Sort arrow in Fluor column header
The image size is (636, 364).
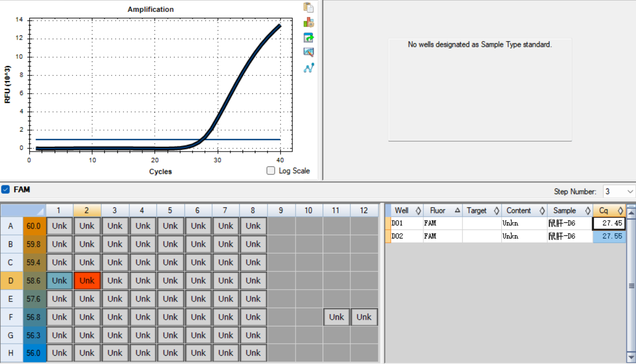tap(457, 210)
